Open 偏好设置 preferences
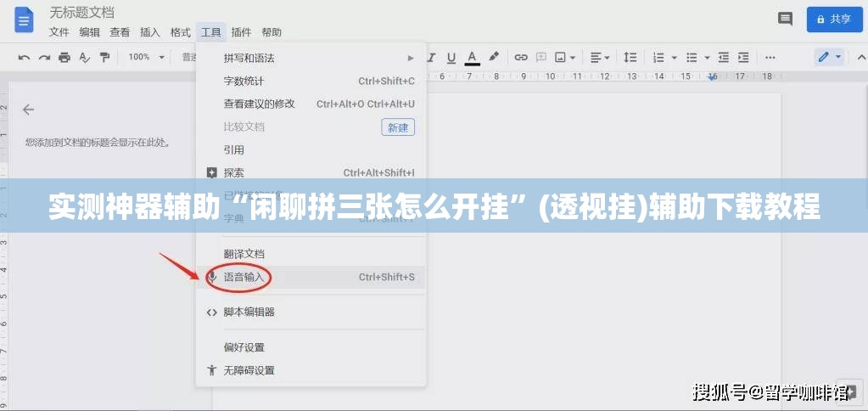This screenshot has width=868, height=411. (x=311, y=347)
